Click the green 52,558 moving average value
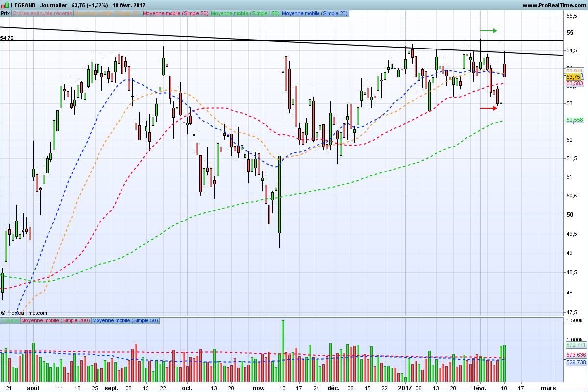This screenshot has height=392, width=588. [574, 120]
